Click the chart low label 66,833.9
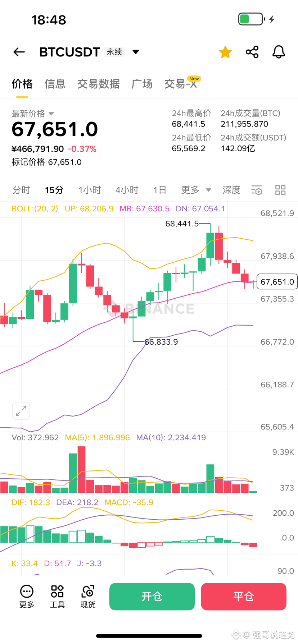The image size is (298, 644). [x=161, y=342]
